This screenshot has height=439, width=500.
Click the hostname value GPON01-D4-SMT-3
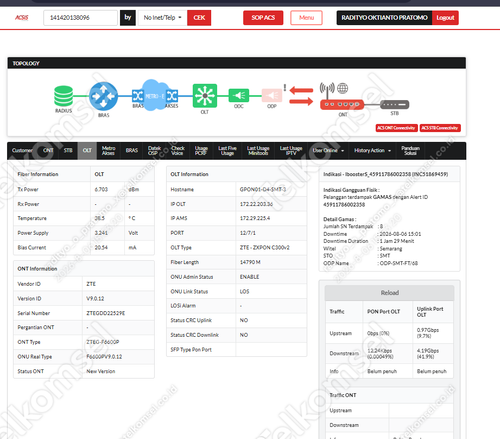pos(263,189)
